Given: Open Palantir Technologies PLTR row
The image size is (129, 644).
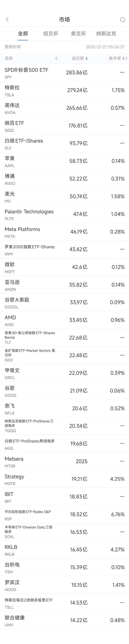Looking at the screenshot, I should tap(64, 214).
